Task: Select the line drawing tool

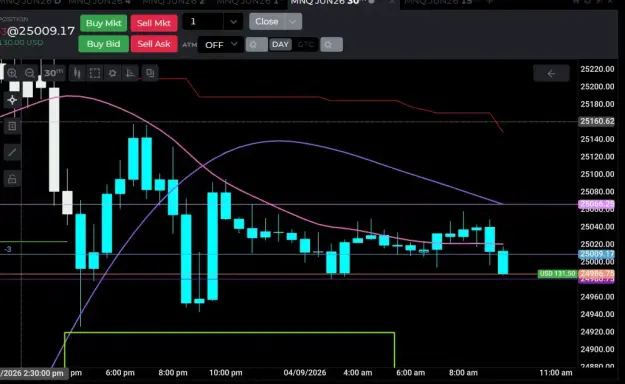Action: click(x=12, y=152)
